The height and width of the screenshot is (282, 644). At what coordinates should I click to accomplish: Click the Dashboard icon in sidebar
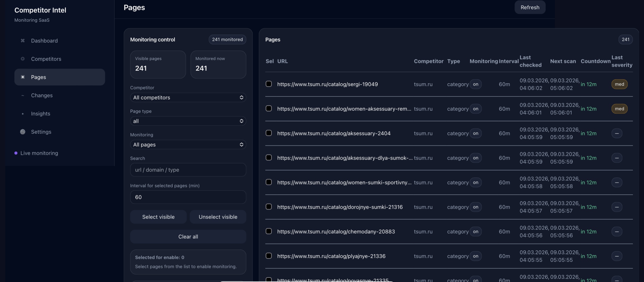point(23,41)
